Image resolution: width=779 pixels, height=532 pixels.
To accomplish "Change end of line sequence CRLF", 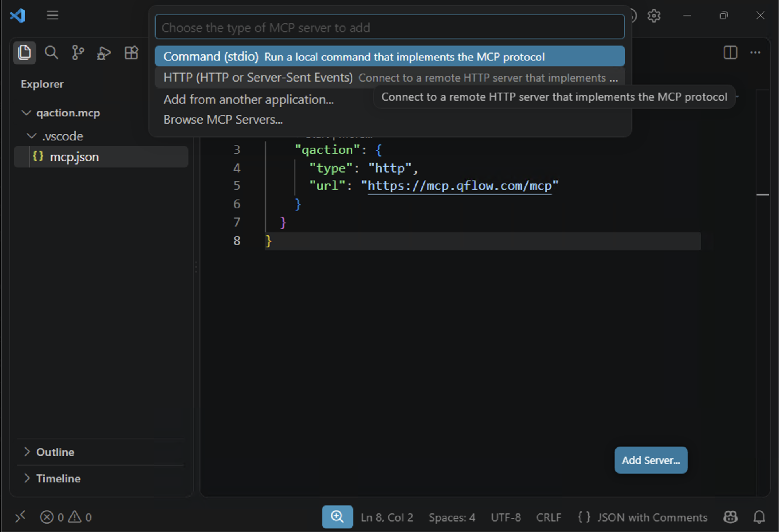I will [549, 517].
